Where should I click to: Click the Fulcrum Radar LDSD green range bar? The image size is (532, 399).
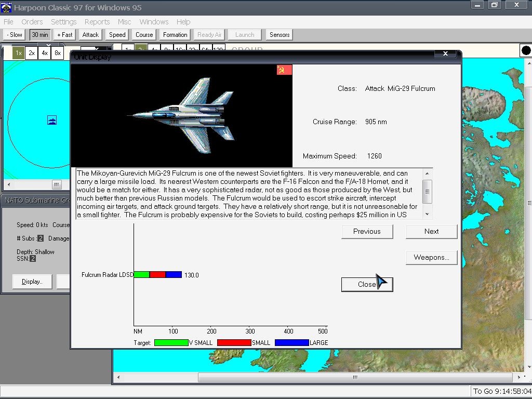click(142, 274)
